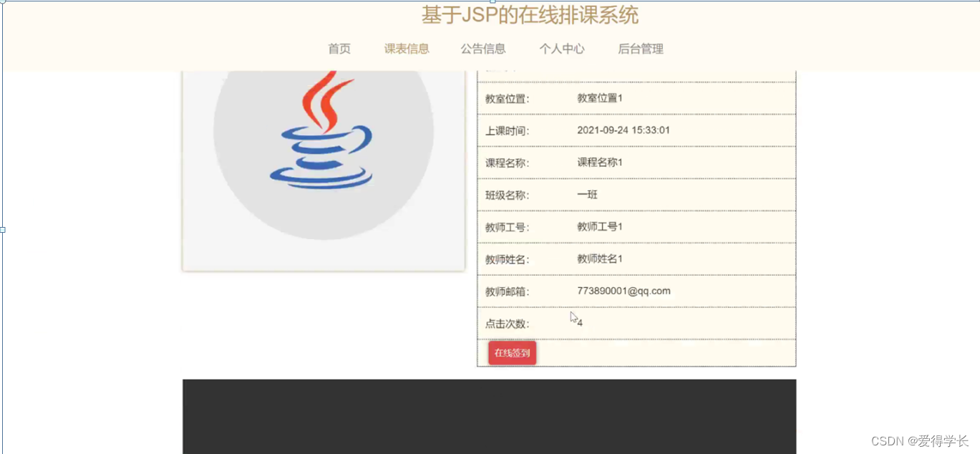Click the 教师姓名: label

point(507,260)
